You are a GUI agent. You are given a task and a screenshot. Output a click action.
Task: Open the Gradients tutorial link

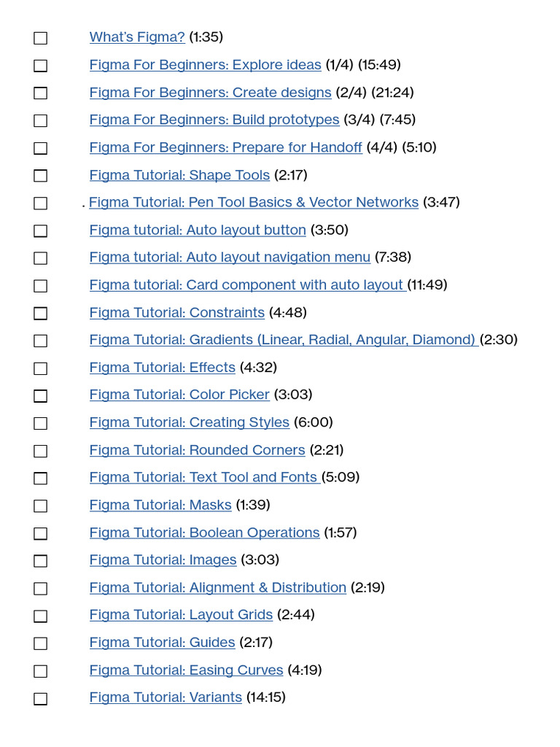point(283,340)
